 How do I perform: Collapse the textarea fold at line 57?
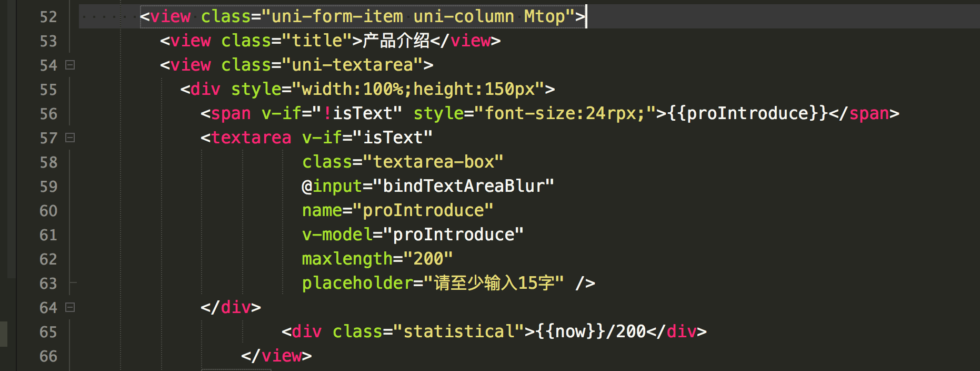tap(70, 138)
